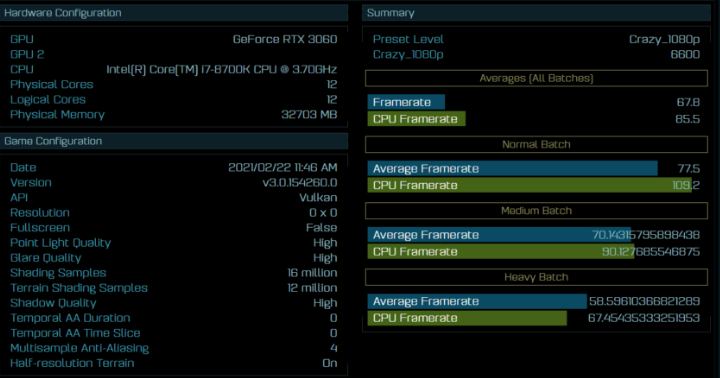
Task: Click the green CPU Framerate bar under Averages
Action: [x=416, y=119]
